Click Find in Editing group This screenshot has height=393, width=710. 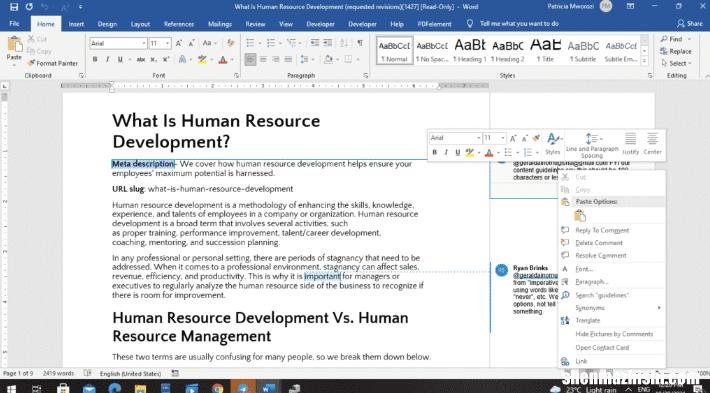pyautogui.click(x=672, y=39)
